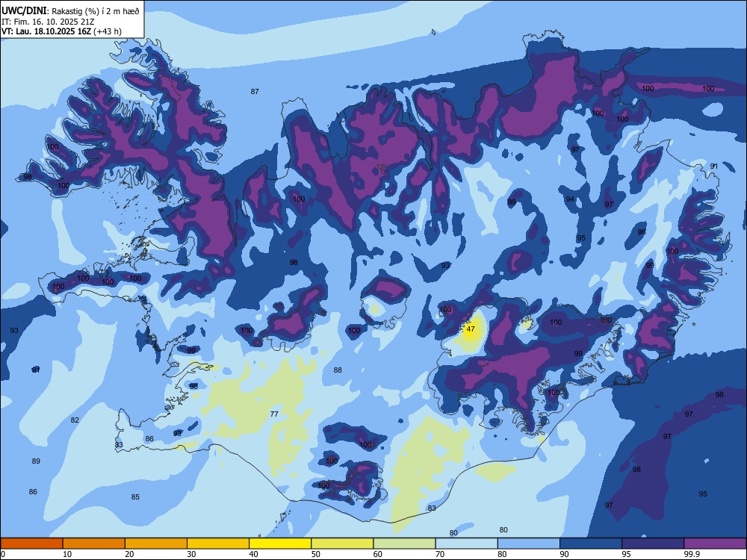Click the legend label '99.9'
The height and width of the screenshot is (560, 747).
point(691,554)
